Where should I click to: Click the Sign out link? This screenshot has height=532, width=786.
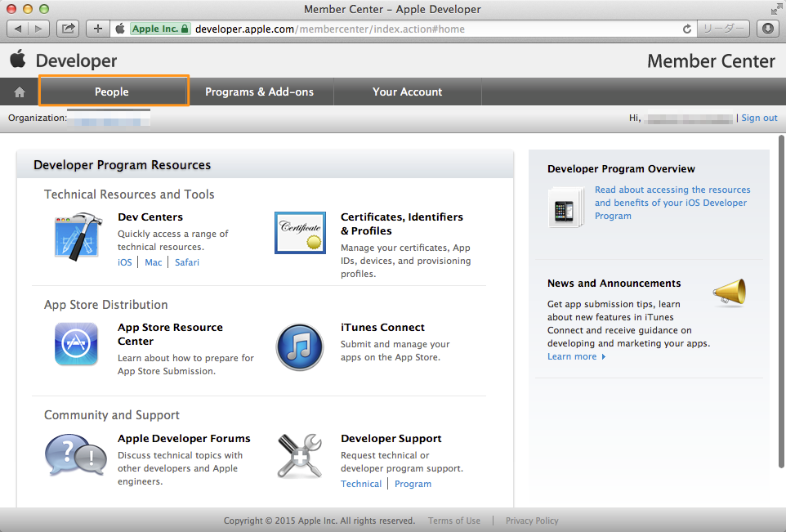759,118
